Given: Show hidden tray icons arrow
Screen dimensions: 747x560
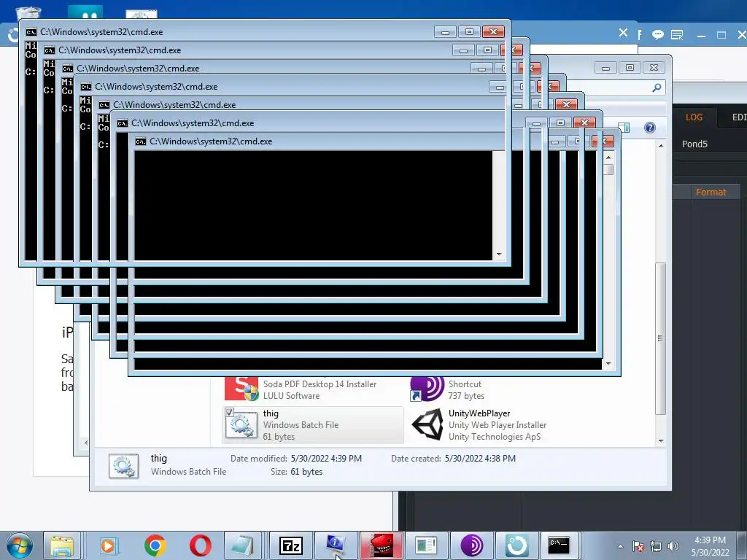Looking at the screenshot, I should (620, 547).
